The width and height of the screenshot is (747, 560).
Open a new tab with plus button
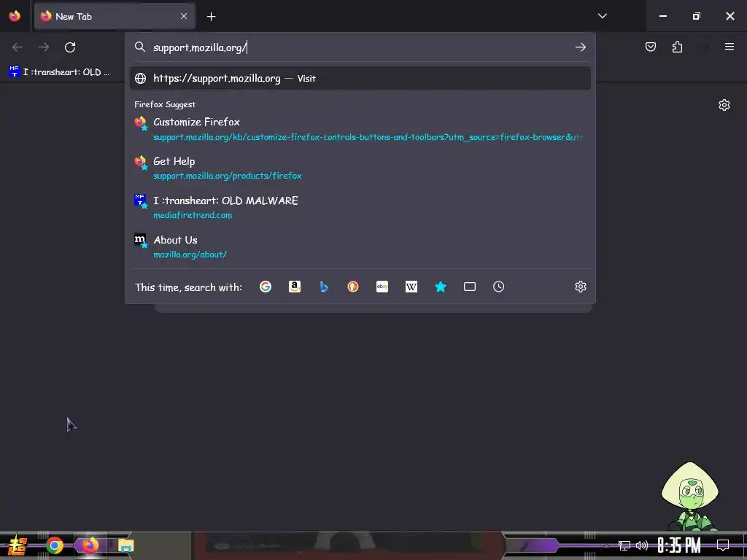(211, 17)
